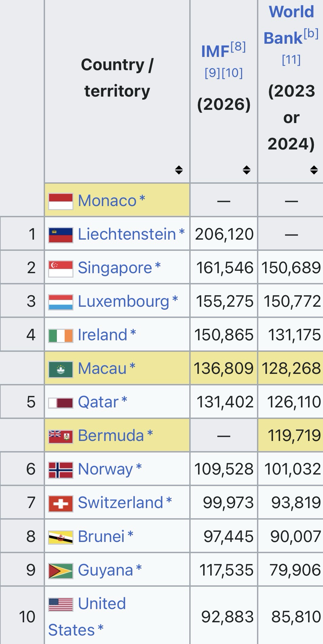Screen dimensions: 323x644
Task: Click the Norway flag icon
Action: [61, 470]
